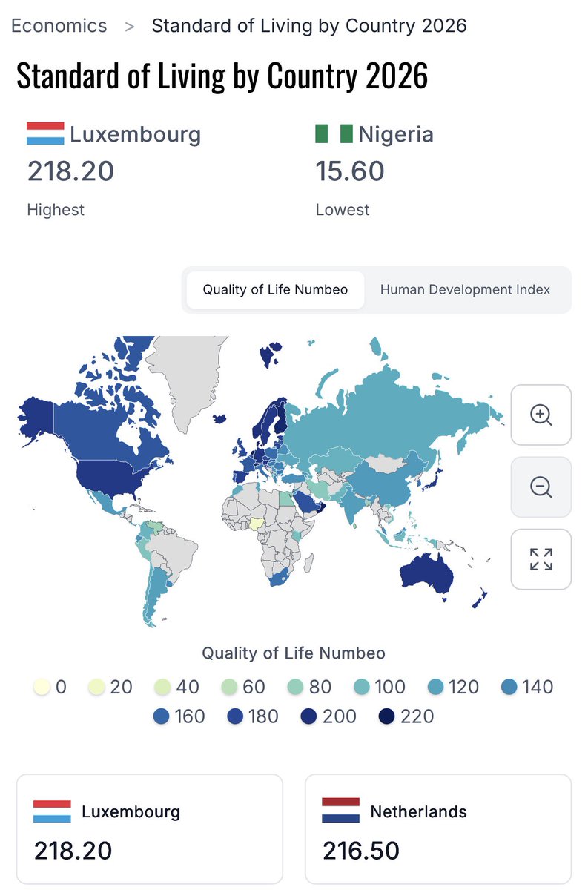Screen dimensions: 588x890
Task: Click the Luxembourg flag in Highest summary
Action: tap(45, 134)
